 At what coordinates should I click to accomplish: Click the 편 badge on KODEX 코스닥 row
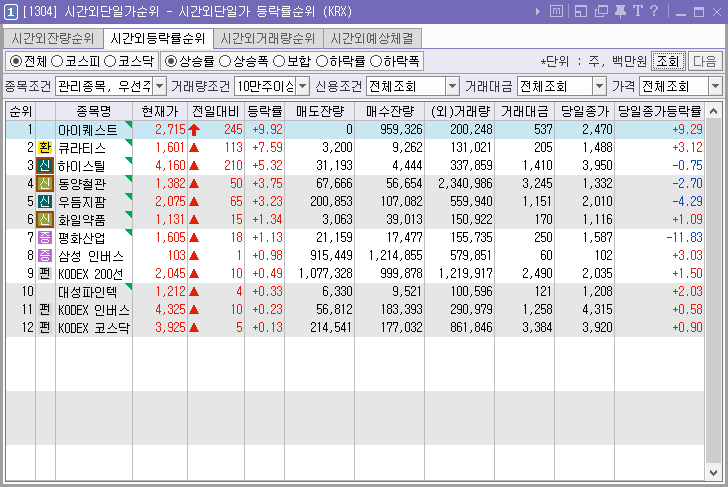tap(45, 328)
